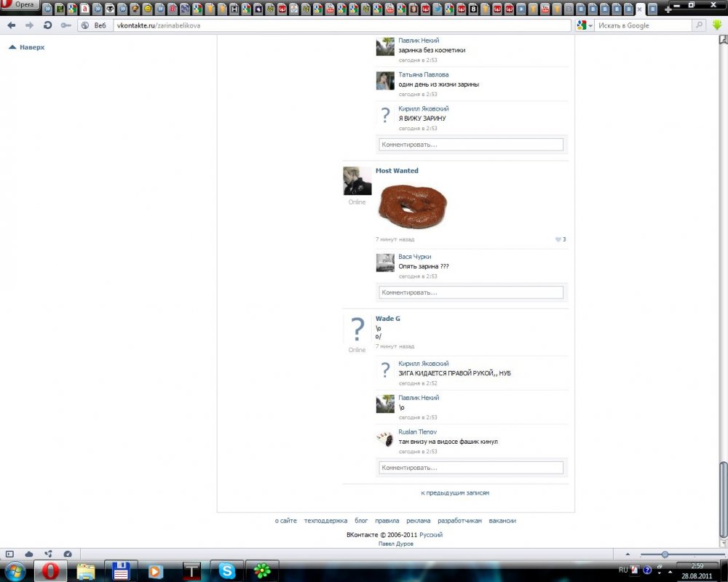The width and height of the screenshot is (728, 582).
Task: Expand the zoom level dropdown arrow
Action: pyautogui.click(x=628, y=554)
